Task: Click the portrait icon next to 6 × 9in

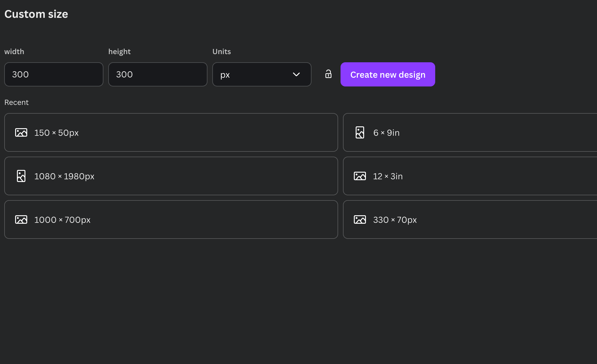Action: (x=360, y=132)
